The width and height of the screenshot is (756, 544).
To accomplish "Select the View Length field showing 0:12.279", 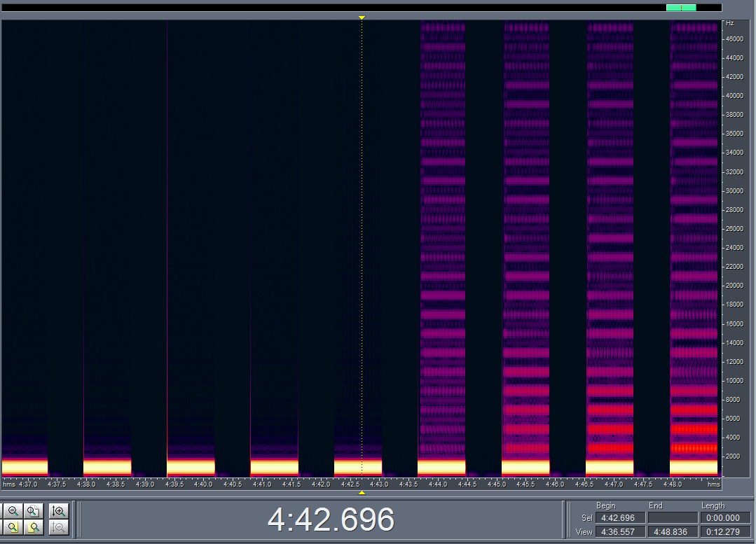I will pyautogui.click(x=725, y=532).
